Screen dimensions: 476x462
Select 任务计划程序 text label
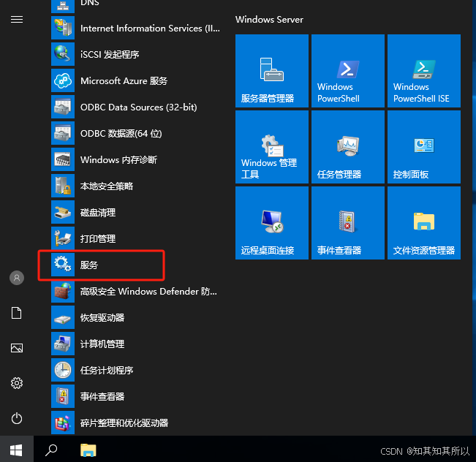107,371
